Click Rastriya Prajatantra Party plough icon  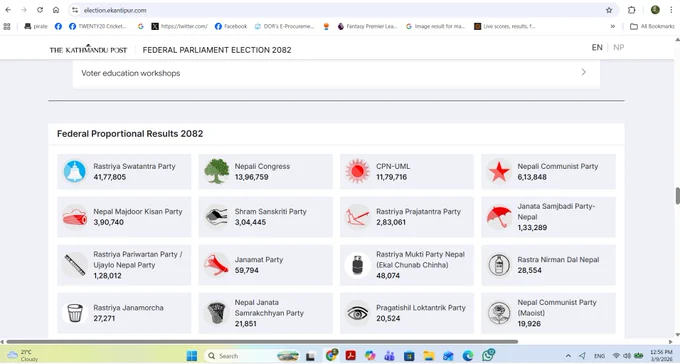357,217
